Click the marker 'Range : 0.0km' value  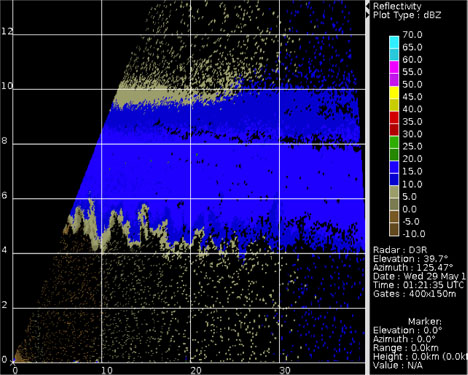[x=406, y=348]
